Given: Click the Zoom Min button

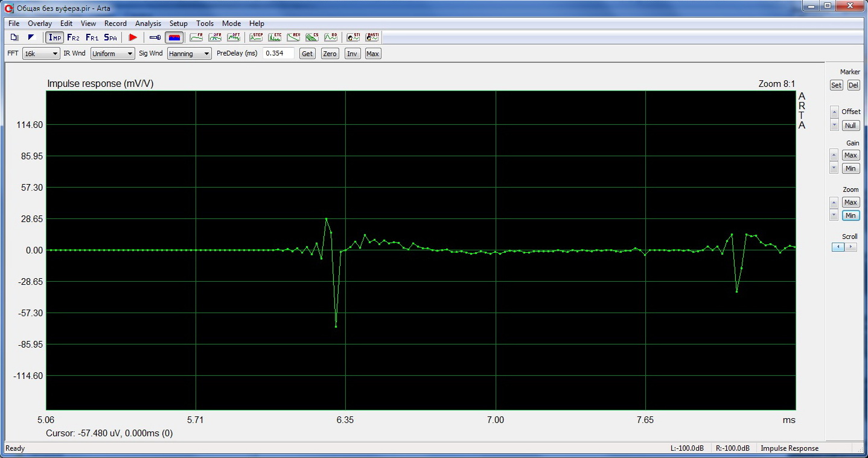Looking at the screenshot, I should point(850,215).
